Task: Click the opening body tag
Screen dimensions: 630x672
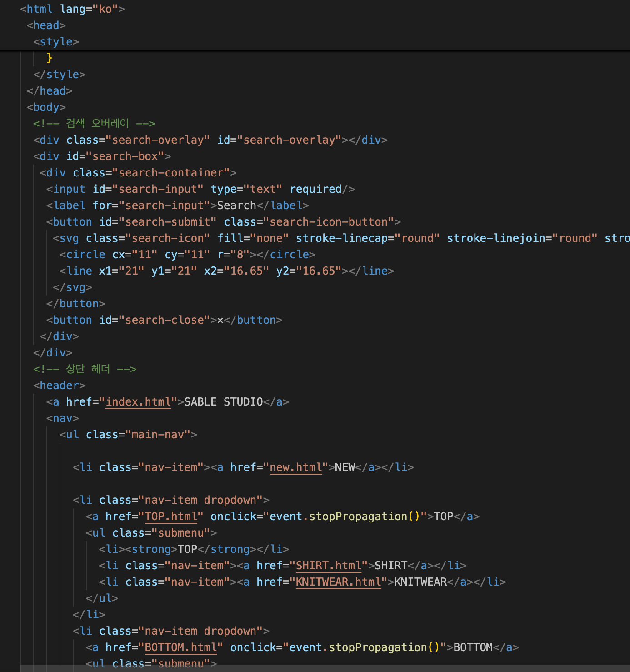Action: tap(46, 107)
